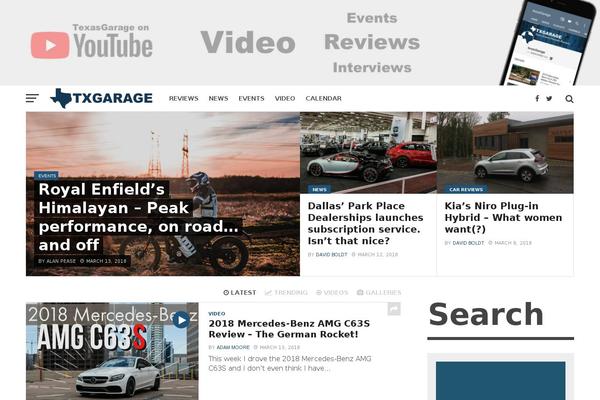The height and width of the screenshot is (400, 600).
Task: Switch to the Trending tab
Action: click(x=286, y=292)
